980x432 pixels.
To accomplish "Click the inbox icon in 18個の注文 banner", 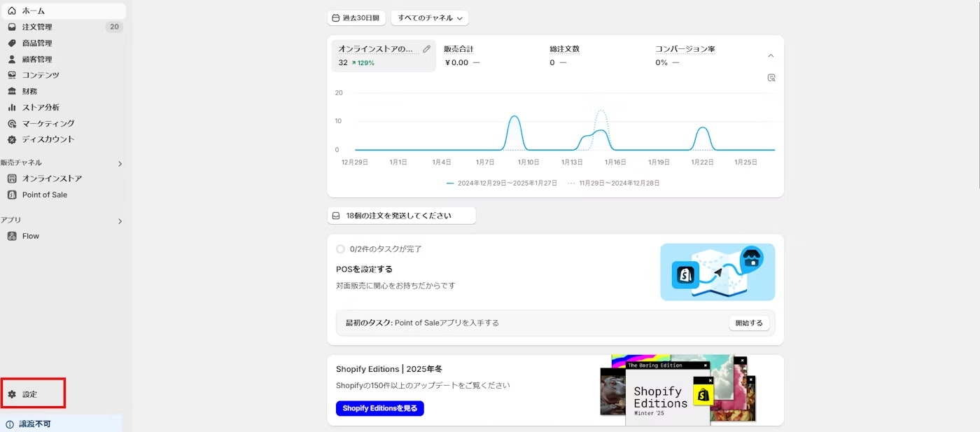I will pos(336,216).
